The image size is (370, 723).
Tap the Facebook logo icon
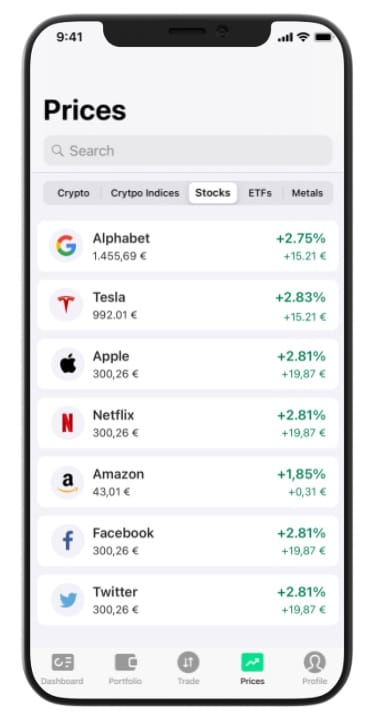click(x=67, y=541)
